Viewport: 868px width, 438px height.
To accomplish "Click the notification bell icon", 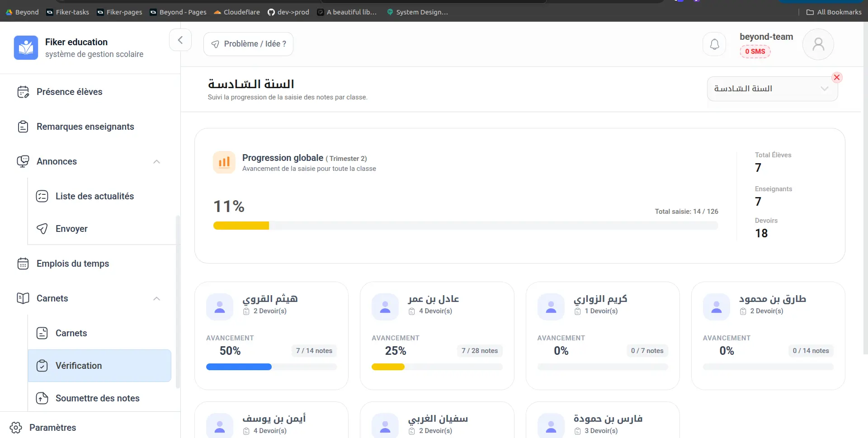I will [714, 44].
